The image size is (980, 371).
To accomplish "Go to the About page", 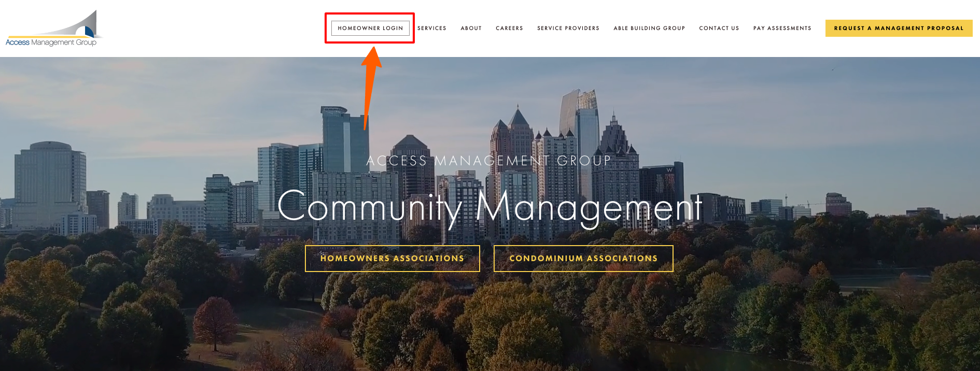I will [471, 28].
